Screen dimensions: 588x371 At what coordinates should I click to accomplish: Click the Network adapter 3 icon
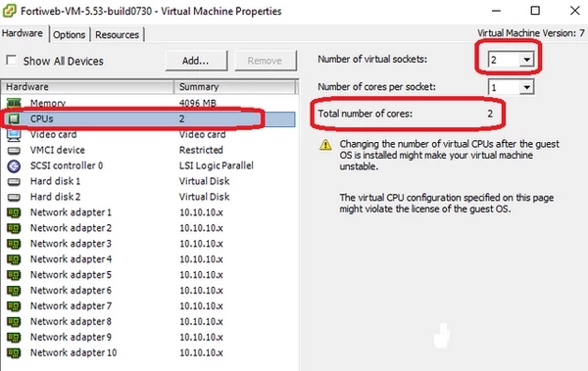point(14,244)
